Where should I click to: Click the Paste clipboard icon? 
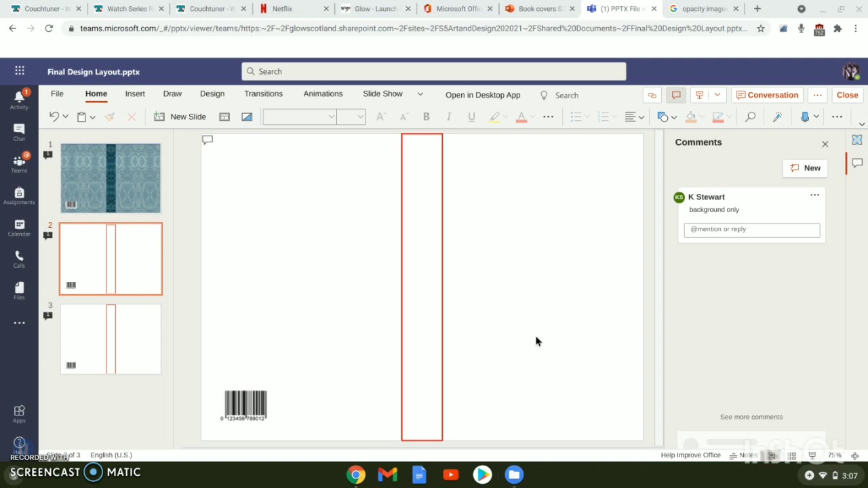point(82,117)
